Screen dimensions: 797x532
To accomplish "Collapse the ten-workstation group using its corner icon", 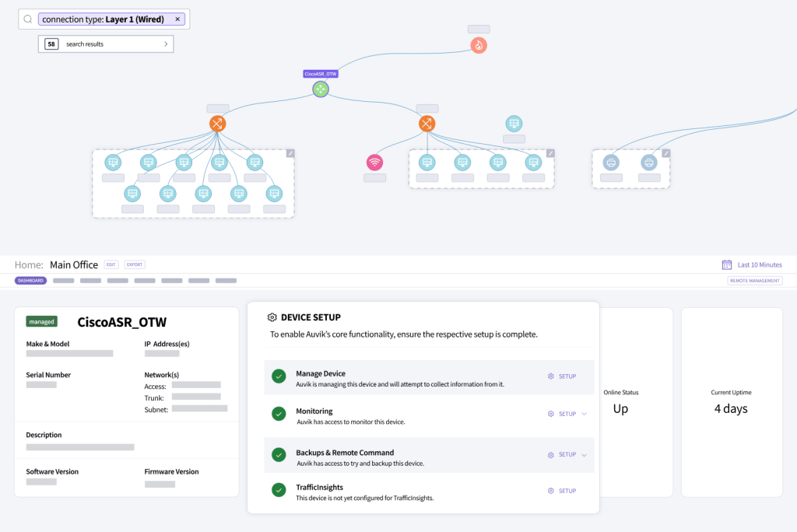I will (290, 153).
